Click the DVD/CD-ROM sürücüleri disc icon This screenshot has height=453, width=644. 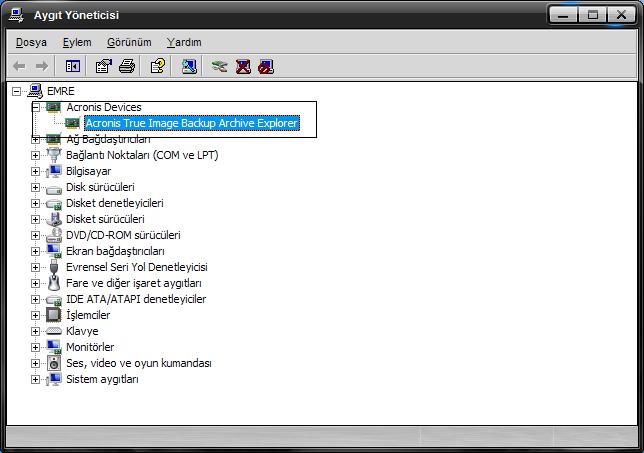(x=53, y=235)
